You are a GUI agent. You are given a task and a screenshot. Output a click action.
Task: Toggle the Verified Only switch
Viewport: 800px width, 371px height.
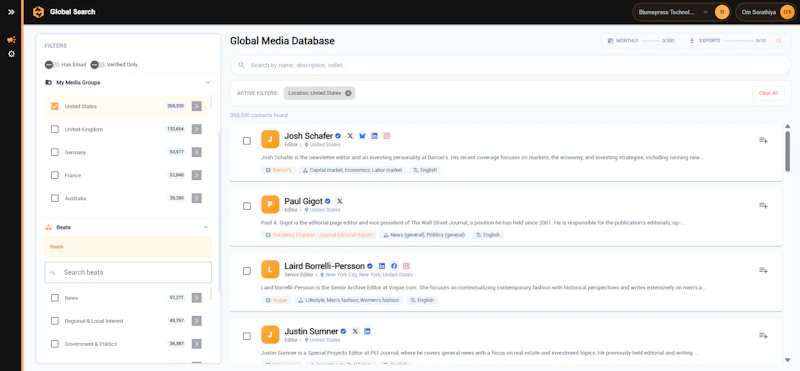tap(97, 65)
